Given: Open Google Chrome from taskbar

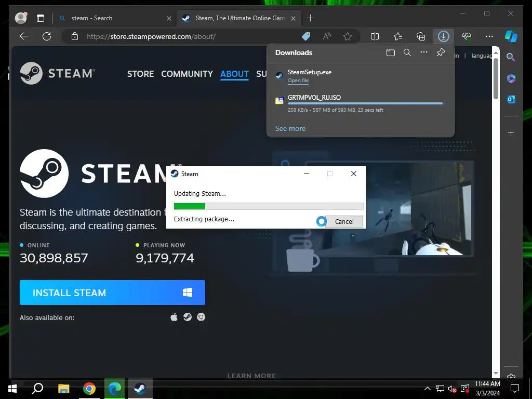Looking at the screenshot, I should tap(89, 389).
